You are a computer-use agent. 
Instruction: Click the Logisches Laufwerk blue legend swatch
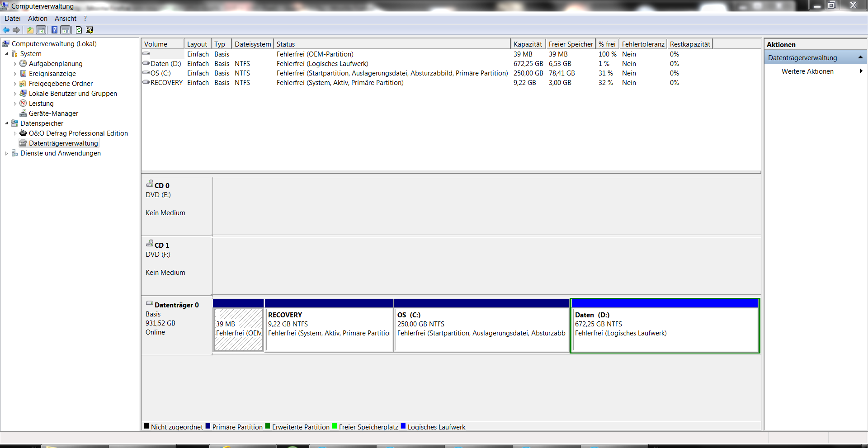pos(403,426)
